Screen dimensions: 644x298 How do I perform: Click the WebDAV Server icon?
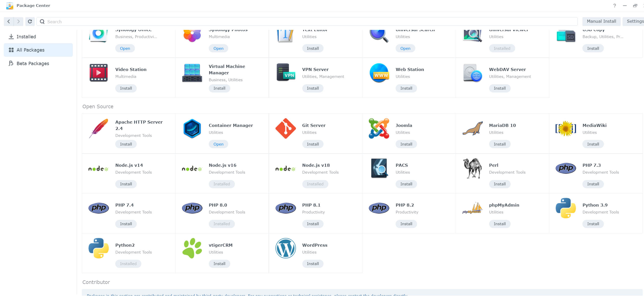pyautogui.click(x=473, y=73)
